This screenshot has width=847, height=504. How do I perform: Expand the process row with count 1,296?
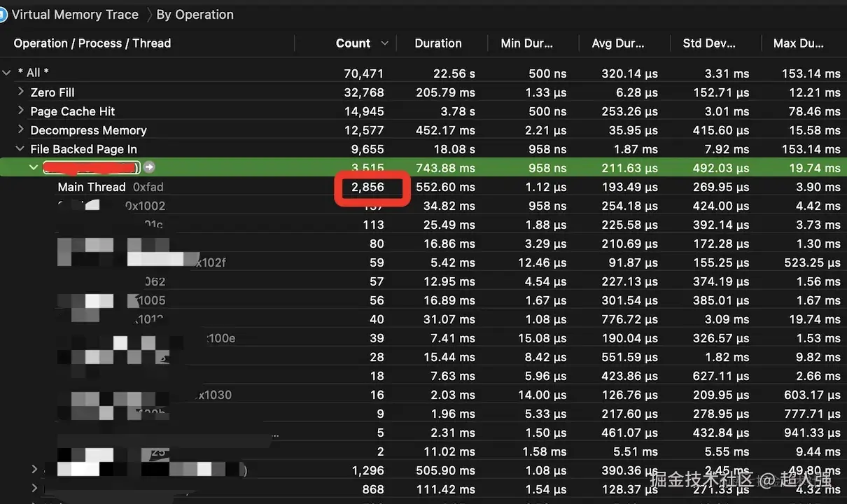click(x=34, y=469)
